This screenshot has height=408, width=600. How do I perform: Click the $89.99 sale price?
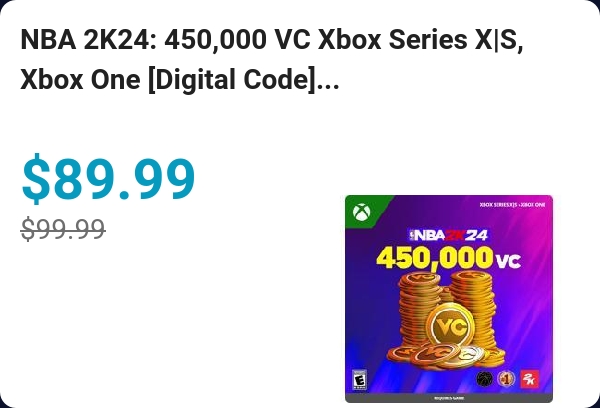108,180
